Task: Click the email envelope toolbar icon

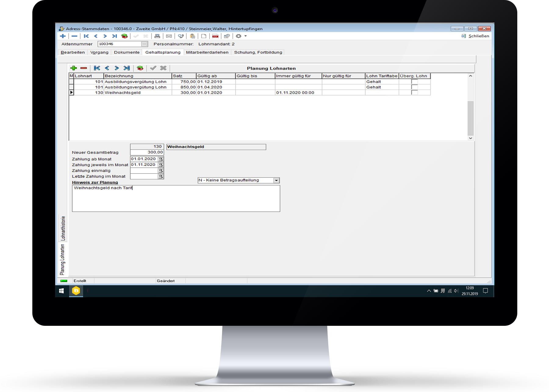Action: (169, 36)
